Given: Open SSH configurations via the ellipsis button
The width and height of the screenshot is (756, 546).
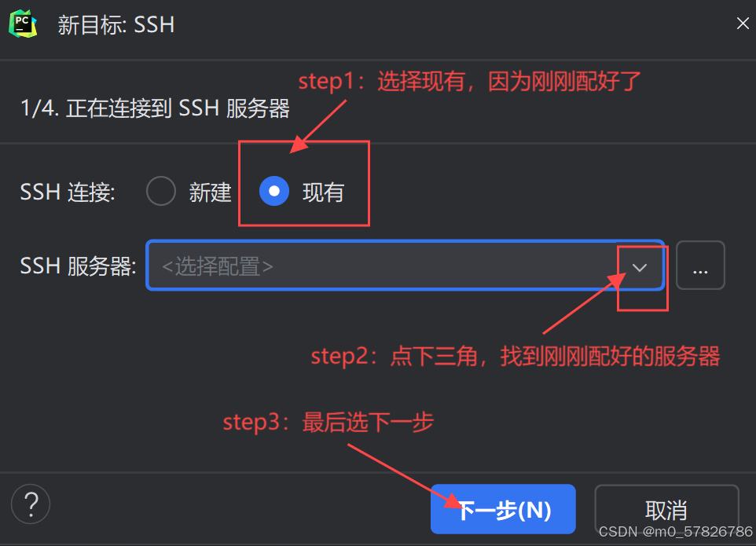Looking at the screenshot, I should [700, 266].
